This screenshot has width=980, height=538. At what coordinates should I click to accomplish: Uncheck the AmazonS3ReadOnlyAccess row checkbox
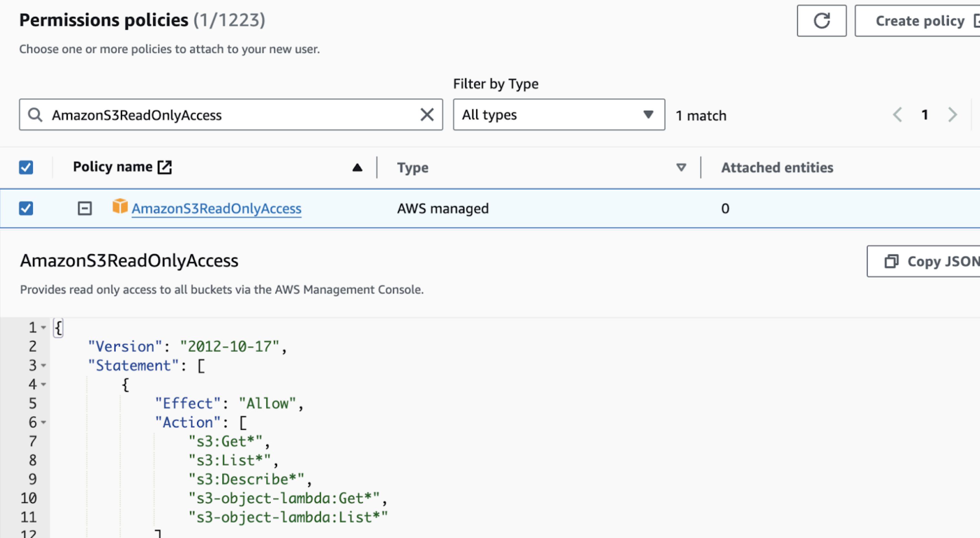coord(26,208)
